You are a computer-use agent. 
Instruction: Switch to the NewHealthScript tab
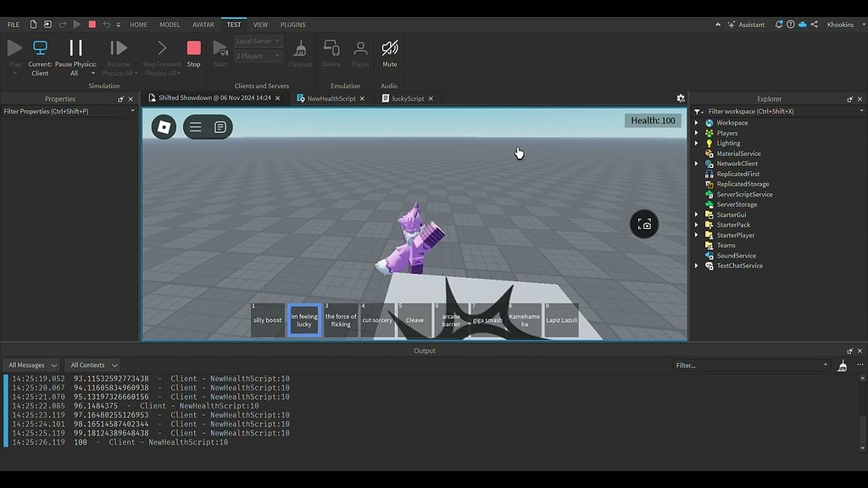click(x=331, y=97)
